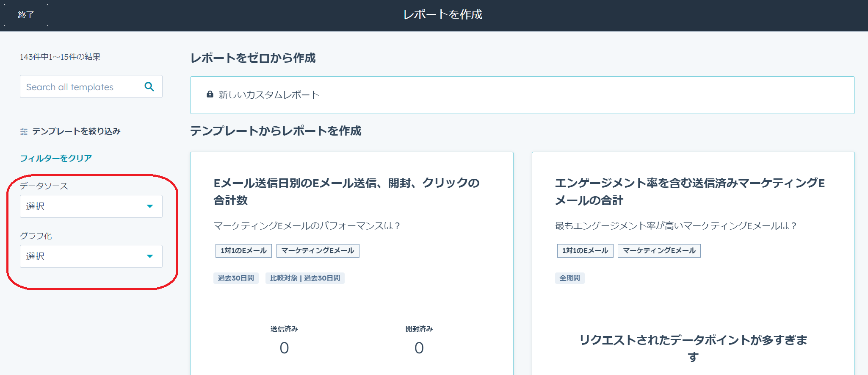Select 新しいカスタムレポート card
This screenshot has height=375, width=868.
(522, 95)
